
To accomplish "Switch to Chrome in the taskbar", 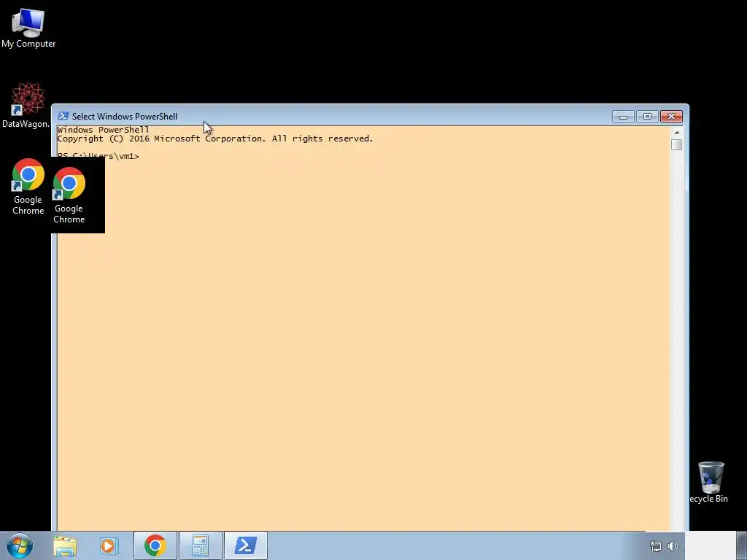I will click(x=155, y=545).
